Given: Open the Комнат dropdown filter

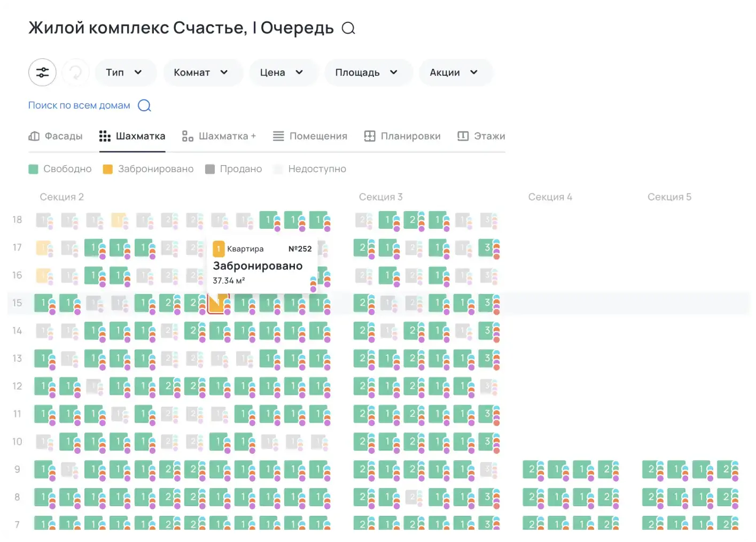Looking at the screenshot, I should 202,72.
